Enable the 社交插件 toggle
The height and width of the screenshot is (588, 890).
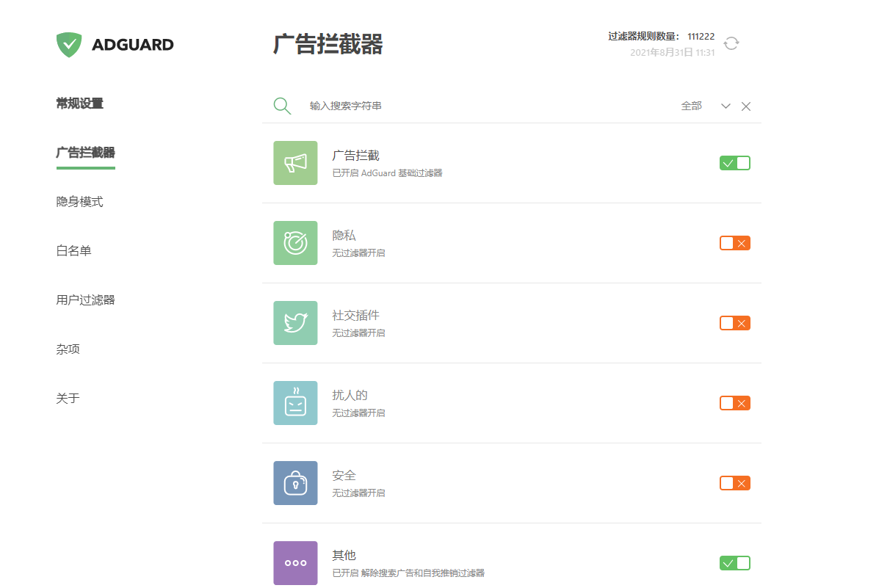coord(735,323)
